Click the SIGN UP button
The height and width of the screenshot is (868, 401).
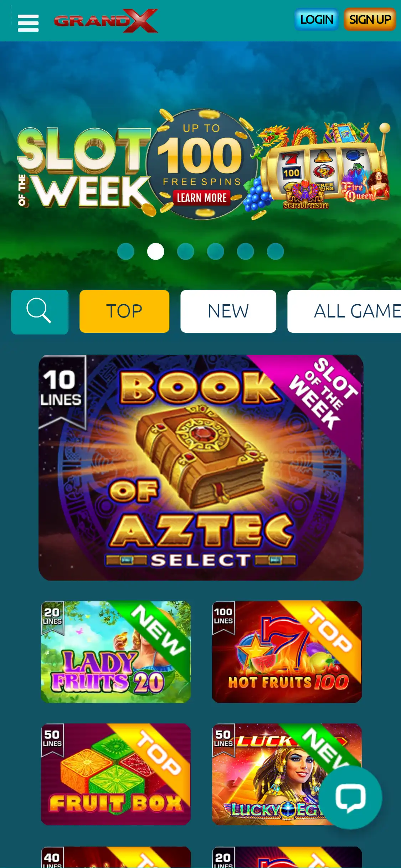pyautogui.click(x=370, y=20)
